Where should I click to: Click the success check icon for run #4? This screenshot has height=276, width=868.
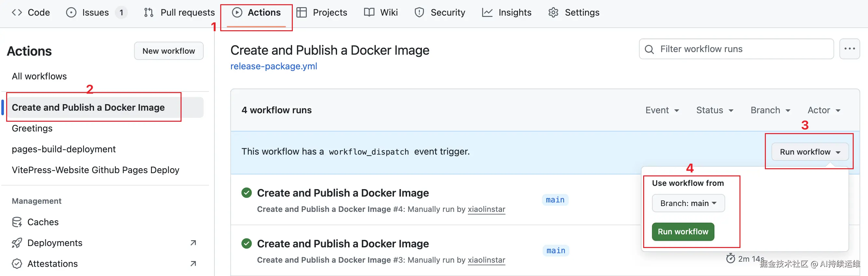click(x=247, y=193)
